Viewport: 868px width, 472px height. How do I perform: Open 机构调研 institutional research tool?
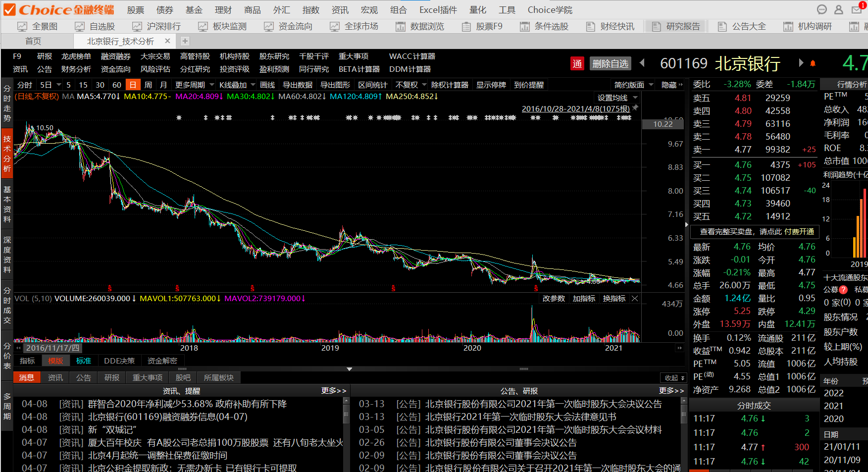pyautogui.click(x=808, y=26)
